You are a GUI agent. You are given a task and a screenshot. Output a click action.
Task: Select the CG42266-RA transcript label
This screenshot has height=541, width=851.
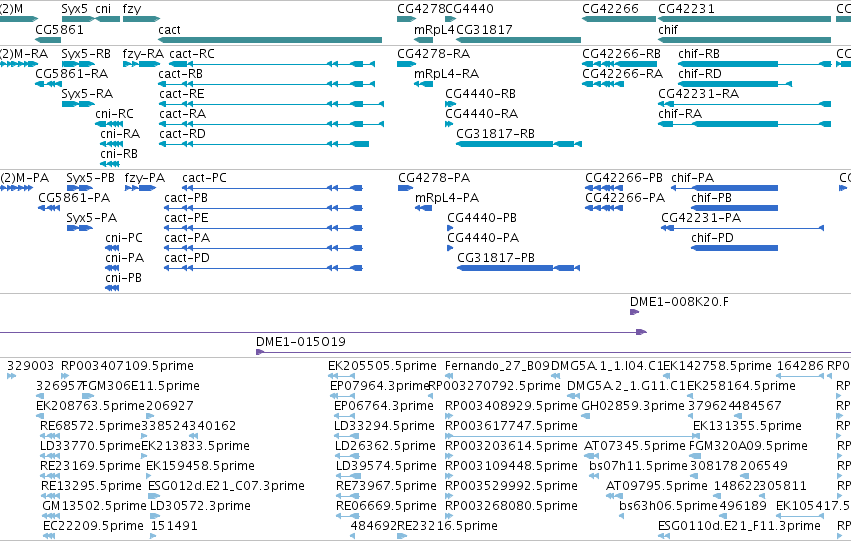click(x=623, y=74)
